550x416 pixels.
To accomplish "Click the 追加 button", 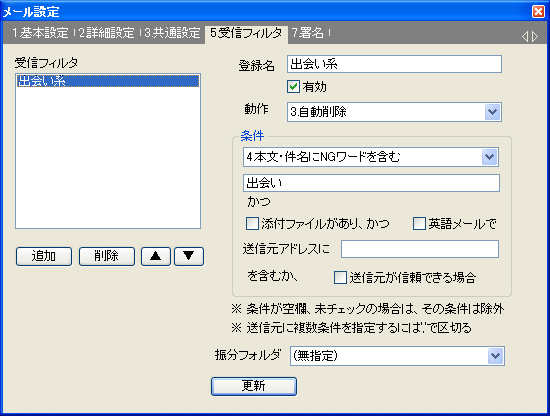I will click(x=44, y=256).
